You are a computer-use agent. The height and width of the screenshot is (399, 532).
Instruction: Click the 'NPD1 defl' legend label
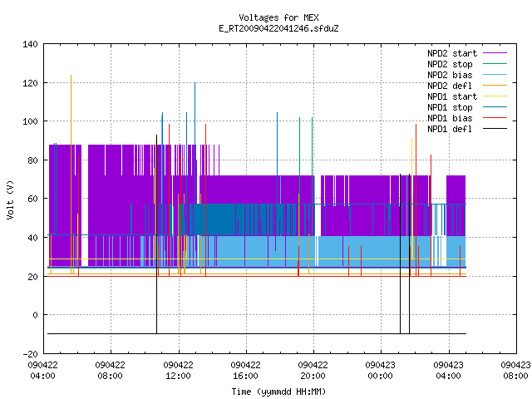tap(450, 130)
